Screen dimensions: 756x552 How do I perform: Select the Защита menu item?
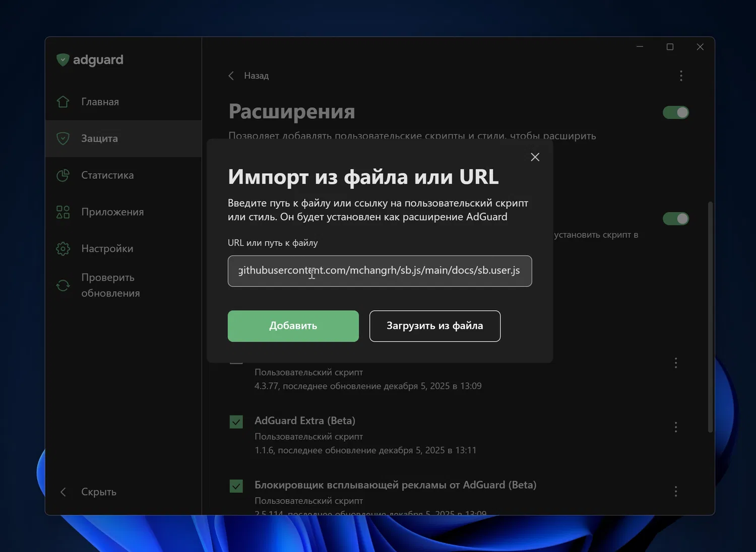click(x=123, y=139)
